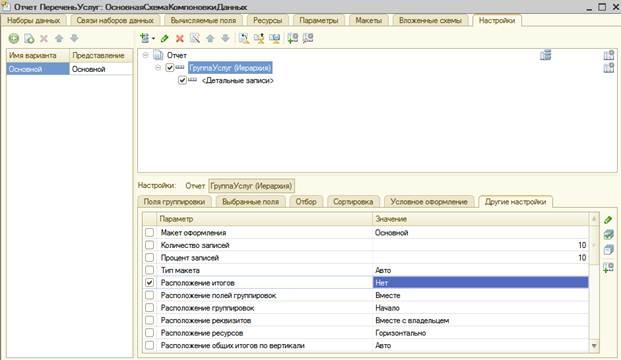This screenshot has width=621, height=360.
Task: Click the ГруппаУслуг (Иерархия) settings scope button
Action: tap(251, 185)
